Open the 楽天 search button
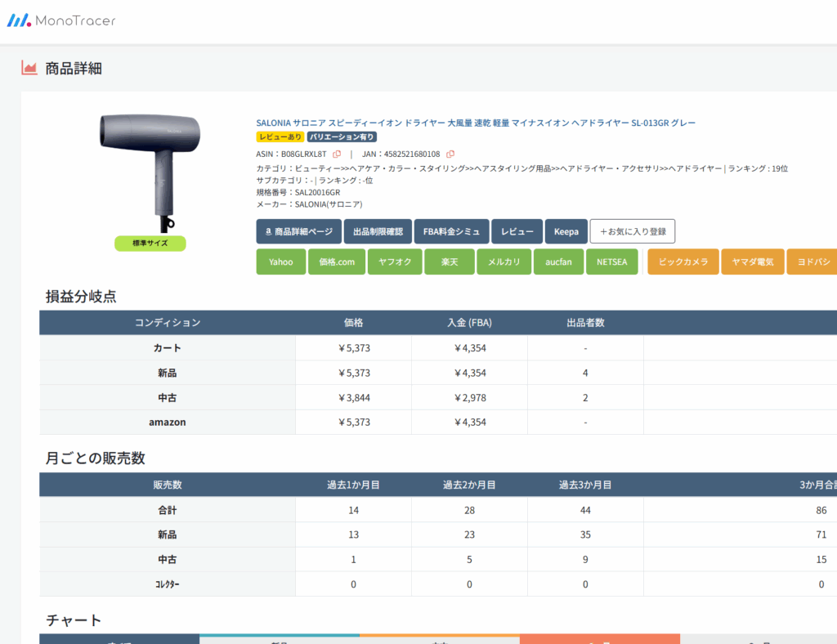837x644 pixels. click(450, 262)
